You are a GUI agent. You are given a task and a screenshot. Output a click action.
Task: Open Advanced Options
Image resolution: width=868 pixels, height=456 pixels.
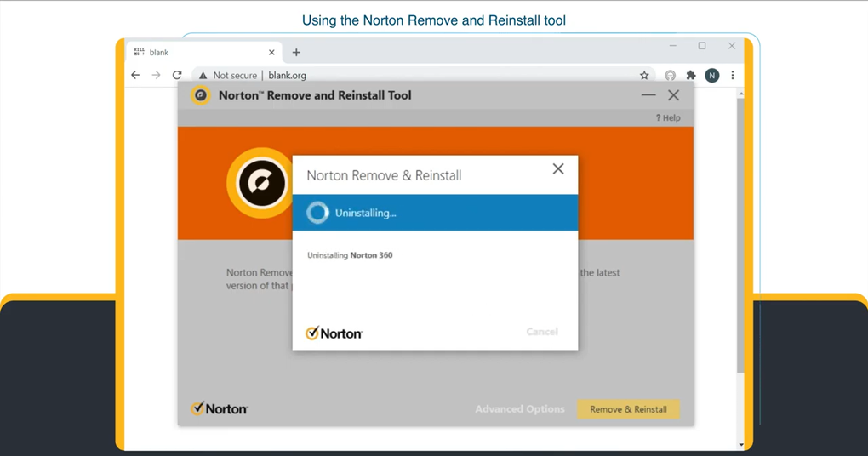[x=520, y=409]
